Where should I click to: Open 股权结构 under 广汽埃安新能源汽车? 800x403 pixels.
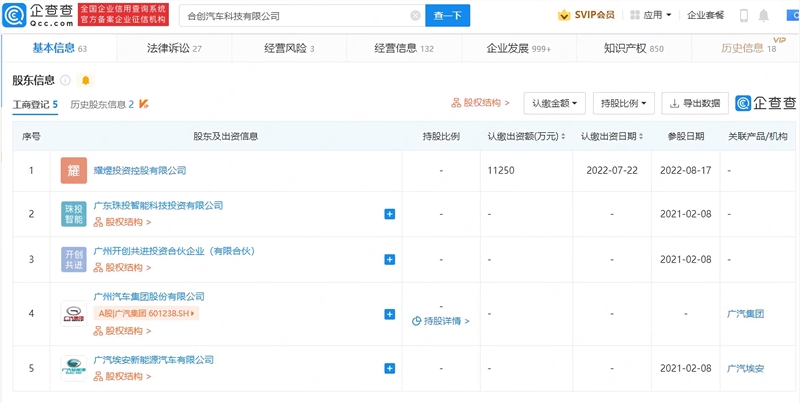[x=122, y=376]
